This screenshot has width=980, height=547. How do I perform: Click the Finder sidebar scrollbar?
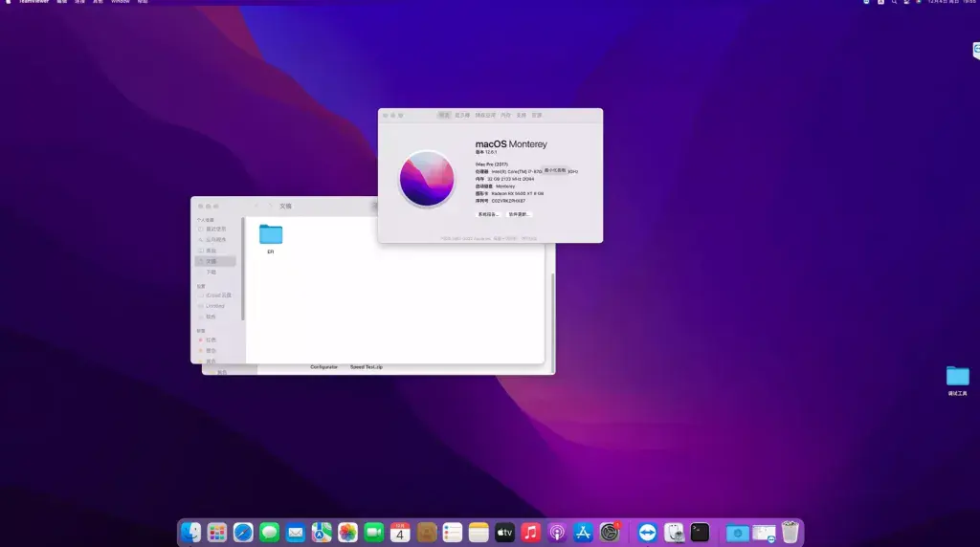point(242,269)
